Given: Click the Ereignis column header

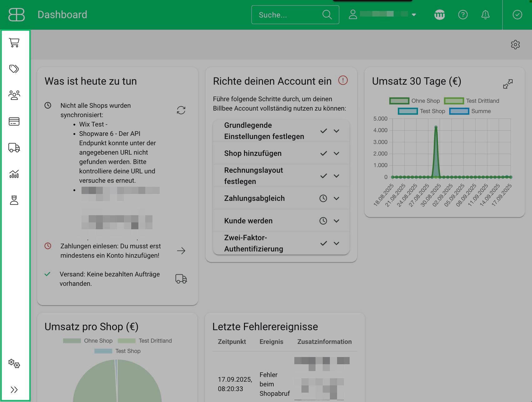Looking at the screenshot, I should click(x=271, y=342).
